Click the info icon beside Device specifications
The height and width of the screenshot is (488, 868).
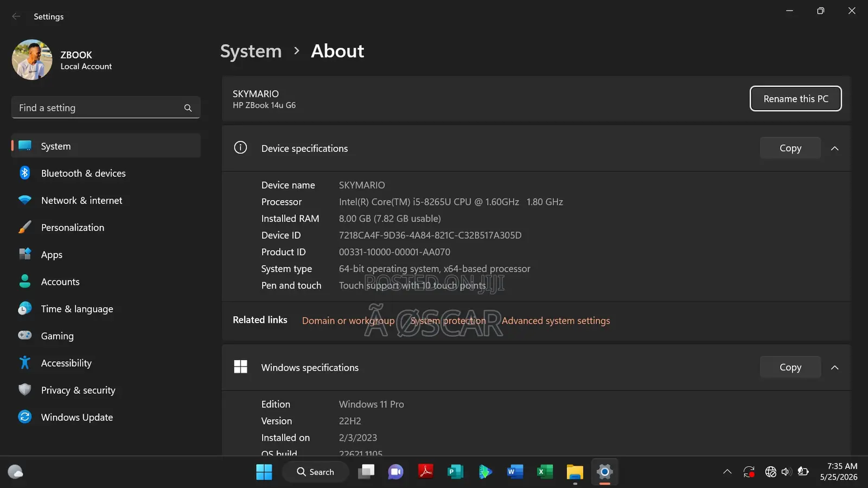click(240, 147)
